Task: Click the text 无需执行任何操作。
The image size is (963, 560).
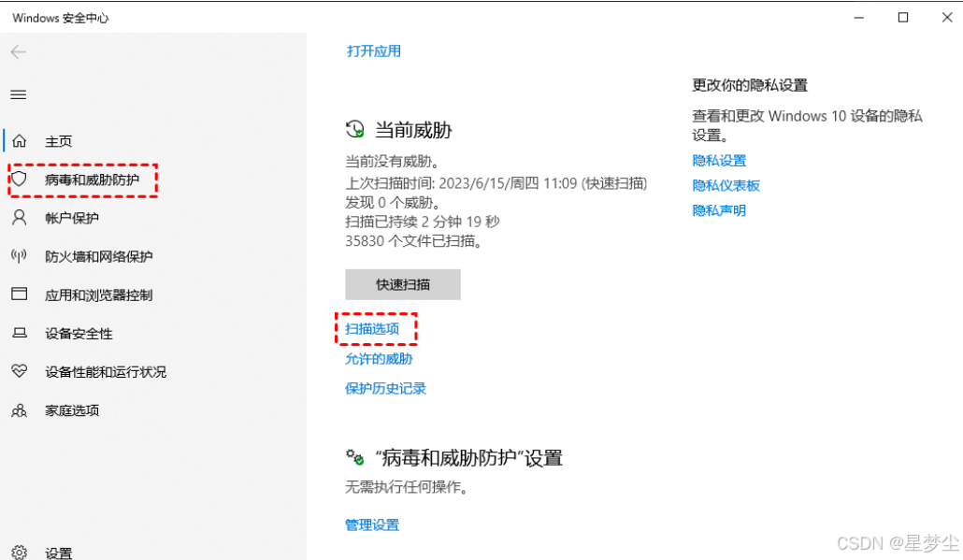Action: click(408, 487)
